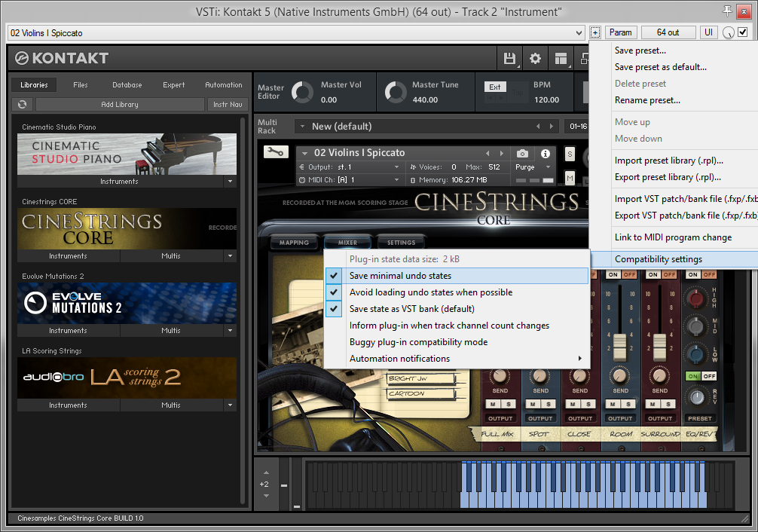Click the refresh libraries icon
Image resolution: width=758 pixels, height=532 pixels.
tap(23, 105)
